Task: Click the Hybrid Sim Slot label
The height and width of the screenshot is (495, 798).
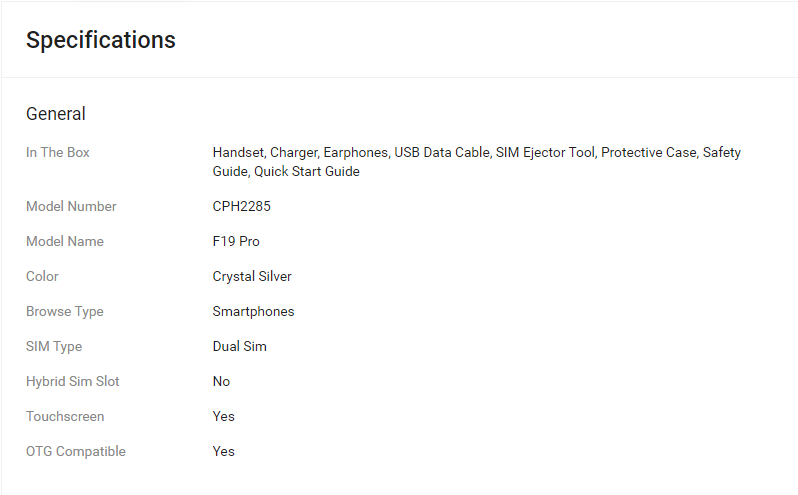Action: tap(73, 382)
